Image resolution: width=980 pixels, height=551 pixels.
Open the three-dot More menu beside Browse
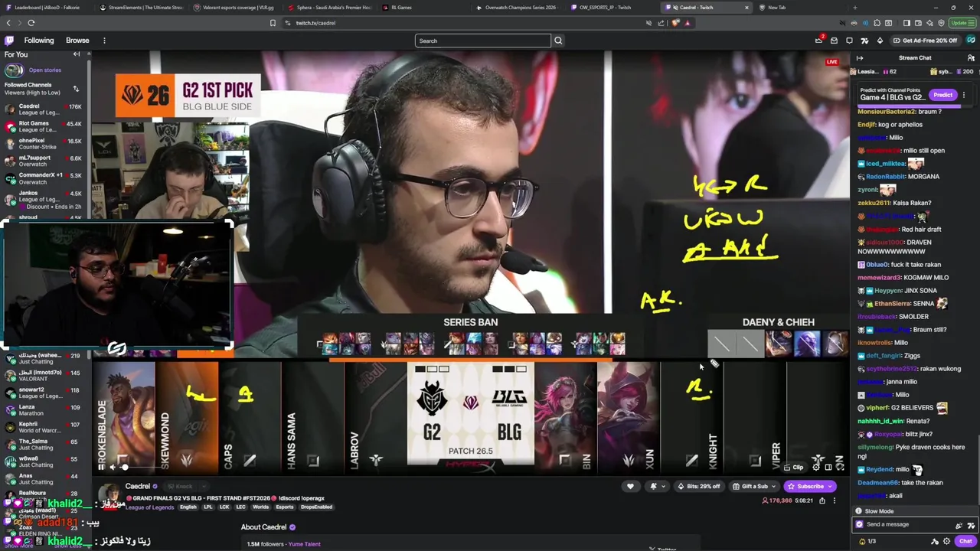[x=104, y=41]
